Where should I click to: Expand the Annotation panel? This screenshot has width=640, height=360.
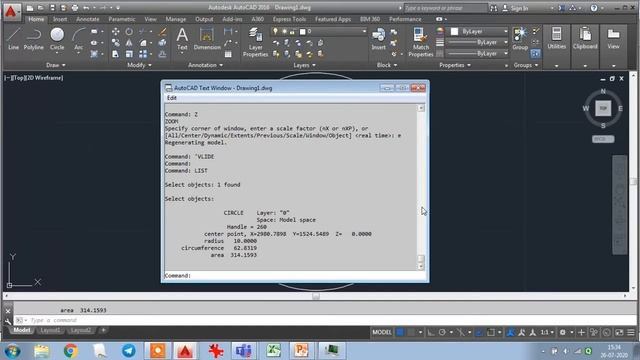205,65
